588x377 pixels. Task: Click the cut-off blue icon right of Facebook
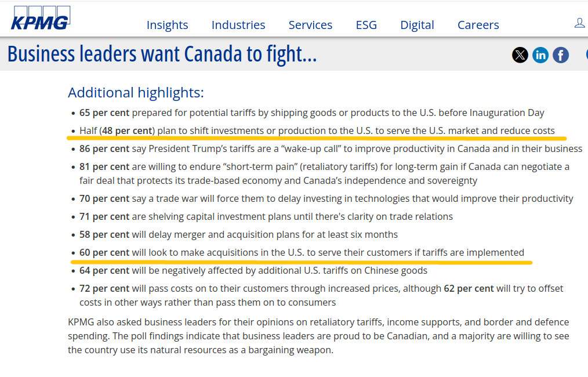pyautogui.click(x=586, y=55)
